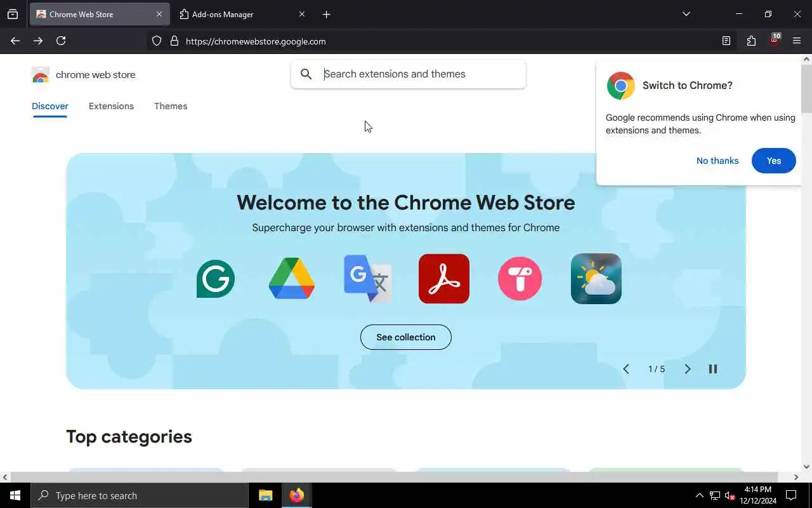This screenshot has width=812, height=508.
Task: Click the Google Translate icon in the banner
Action: tap(368, 279)
